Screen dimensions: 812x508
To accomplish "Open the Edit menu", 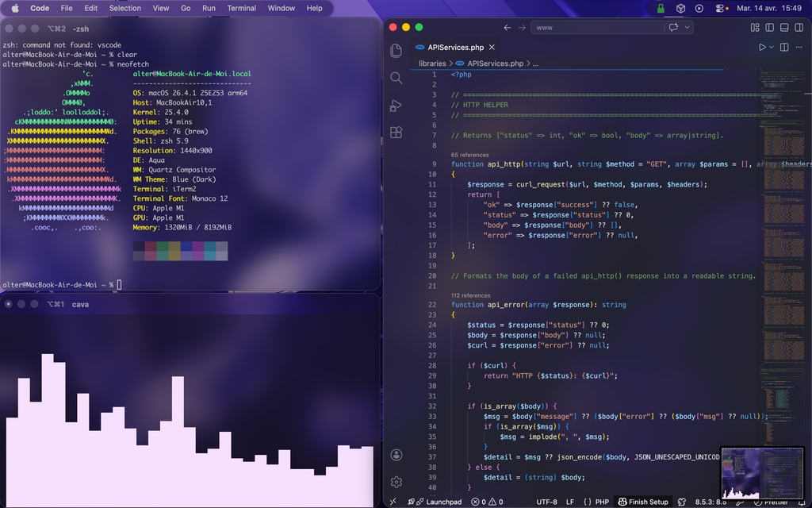I will point(90,8).
